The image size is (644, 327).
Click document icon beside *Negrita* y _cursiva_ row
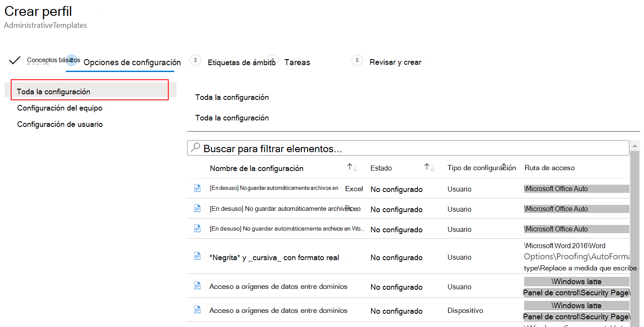(x=197, y=256)
